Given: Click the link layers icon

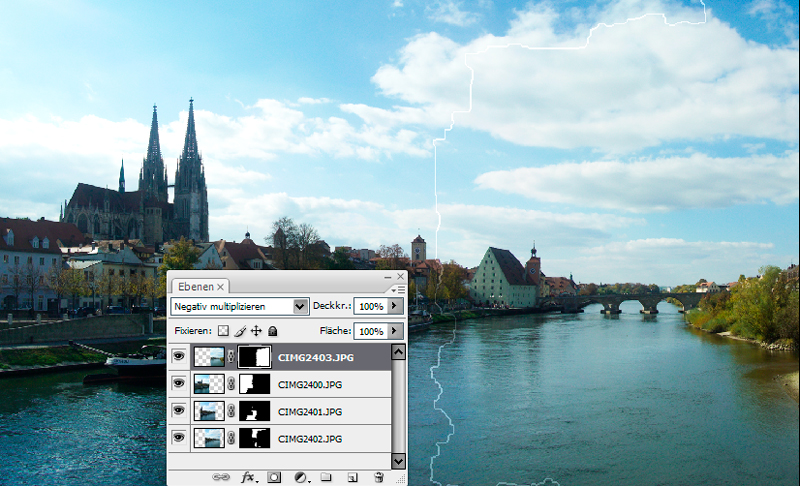Looking at the screenshot, I should point(221,477).
